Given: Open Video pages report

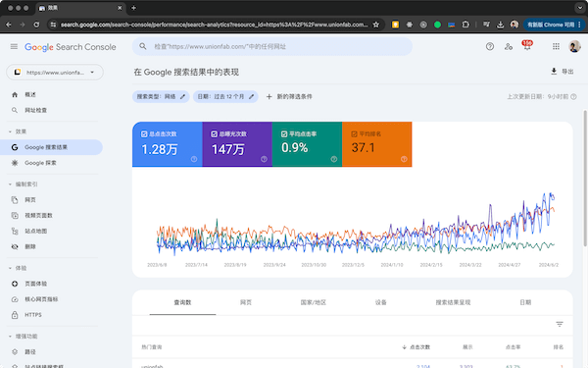Looking at the screenshot, I should click(x=38, y=216).
